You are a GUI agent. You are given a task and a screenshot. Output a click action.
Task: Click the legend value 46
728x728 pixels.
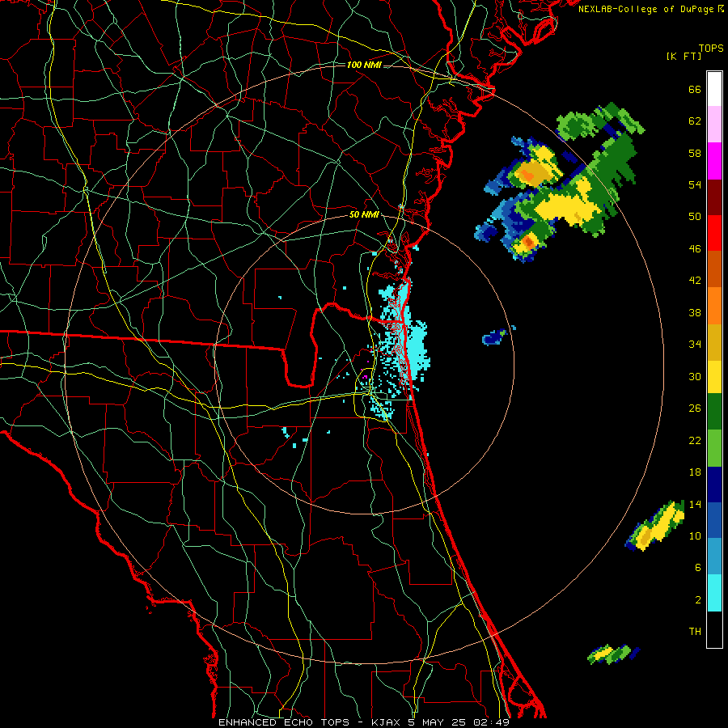695,249
